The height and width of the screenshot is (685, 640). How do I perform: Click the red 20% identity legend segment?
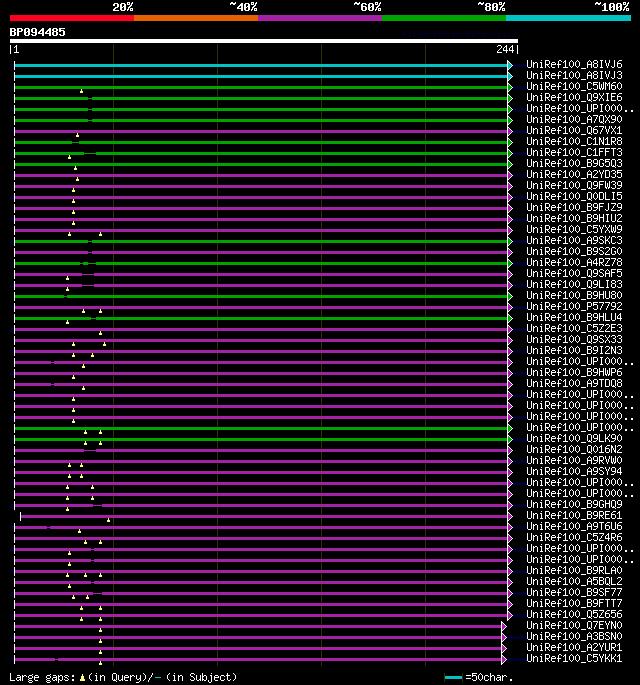coord(72,18)
